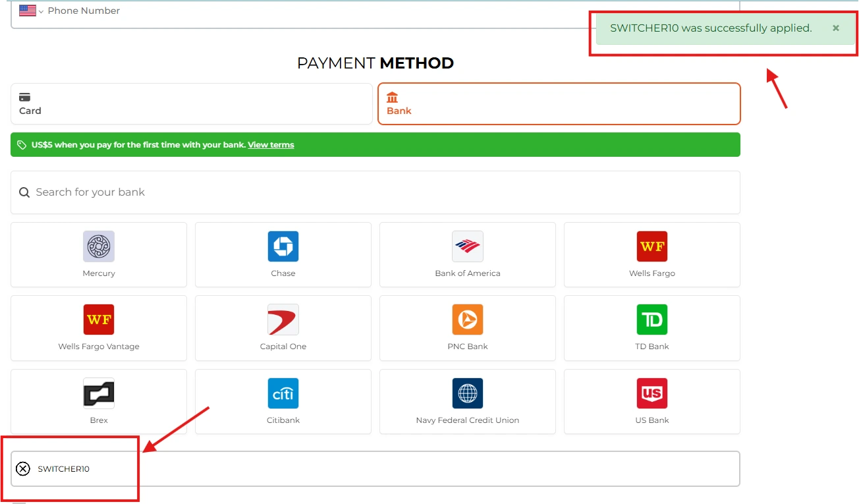Click the Navy Federal Credit Union label
The width and height of the screenshot is (859, 504).
pyautogui.click(x=468, y=420)
